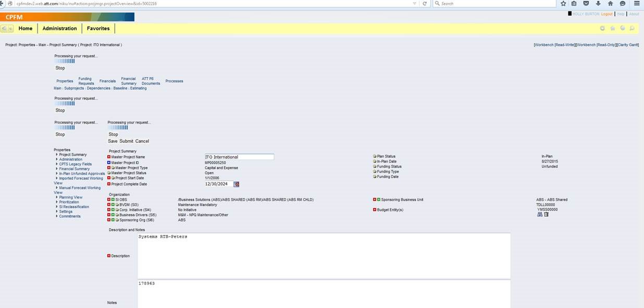The width and height of the screenshot is (644, 308).
Task: Expand the Planning View item
Action: point(70,197)
